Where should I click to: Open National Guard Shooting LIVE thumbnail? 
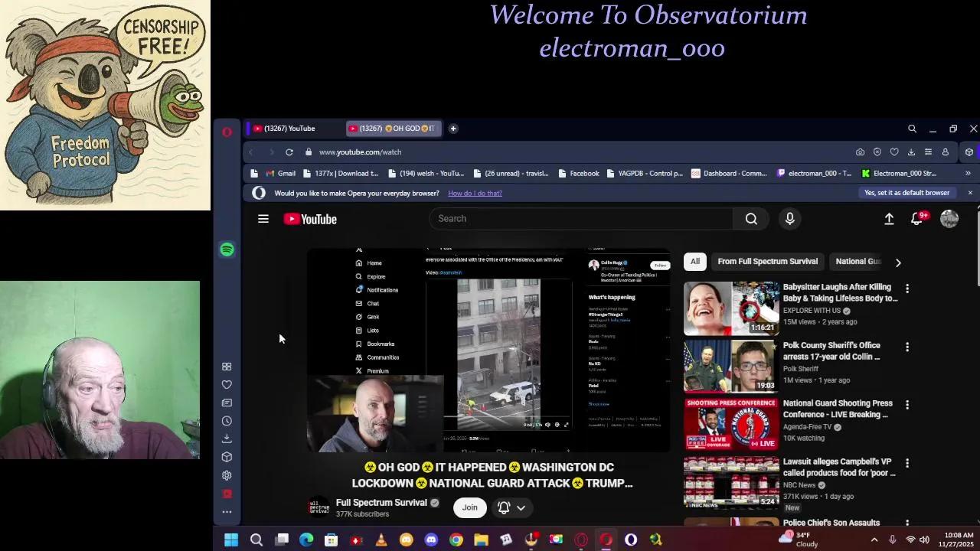731,425
